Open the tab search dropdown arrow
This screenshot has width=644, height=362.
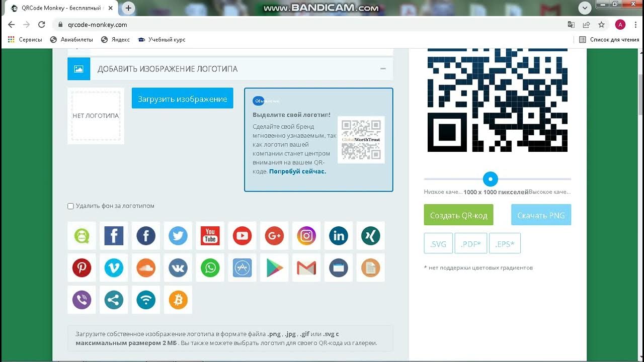tap(585, 8)
